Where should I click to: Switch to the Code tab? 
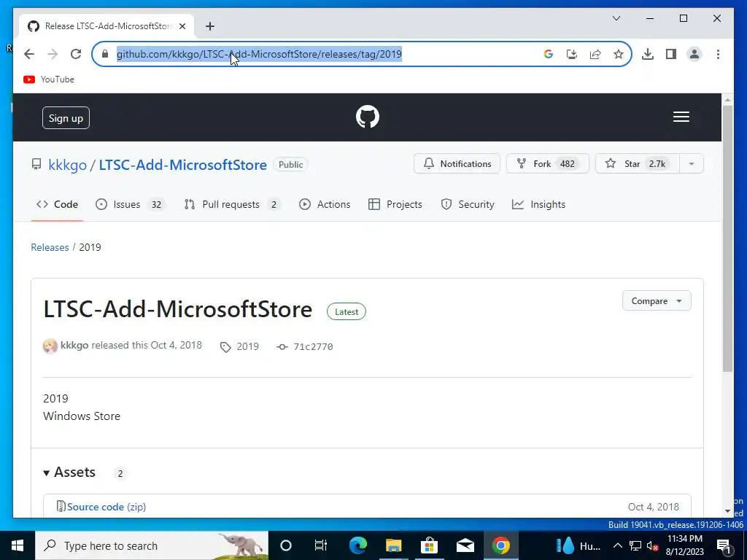(x=57, y=204)
